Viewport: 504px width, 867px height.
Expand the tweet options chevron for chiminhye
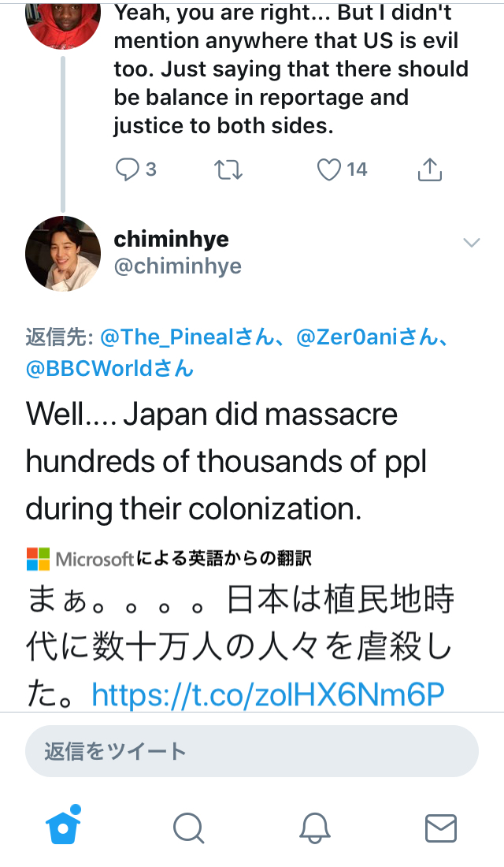coord(471,243)
